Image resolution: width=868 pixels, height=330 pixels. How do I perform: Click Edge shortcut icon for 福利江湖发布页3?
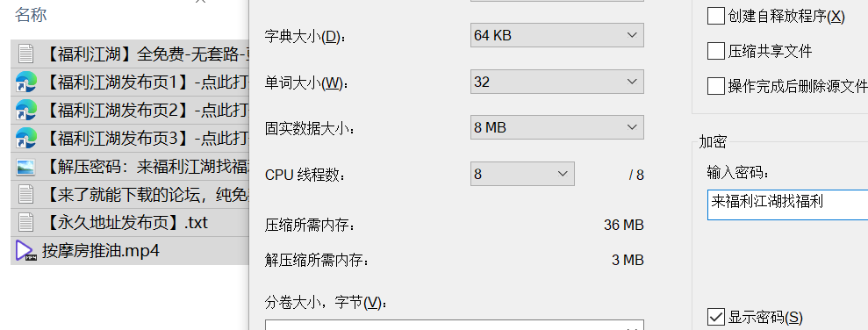point(25,138)
